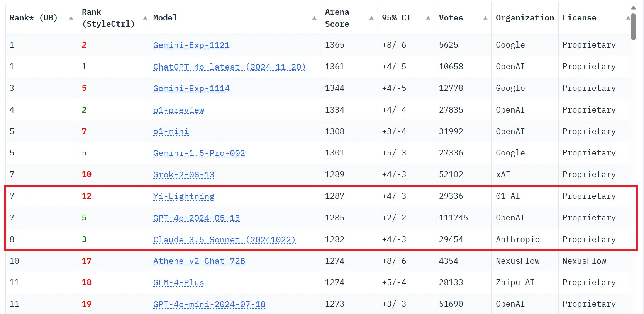Click the Votes column sort arrow

(485, 18)
